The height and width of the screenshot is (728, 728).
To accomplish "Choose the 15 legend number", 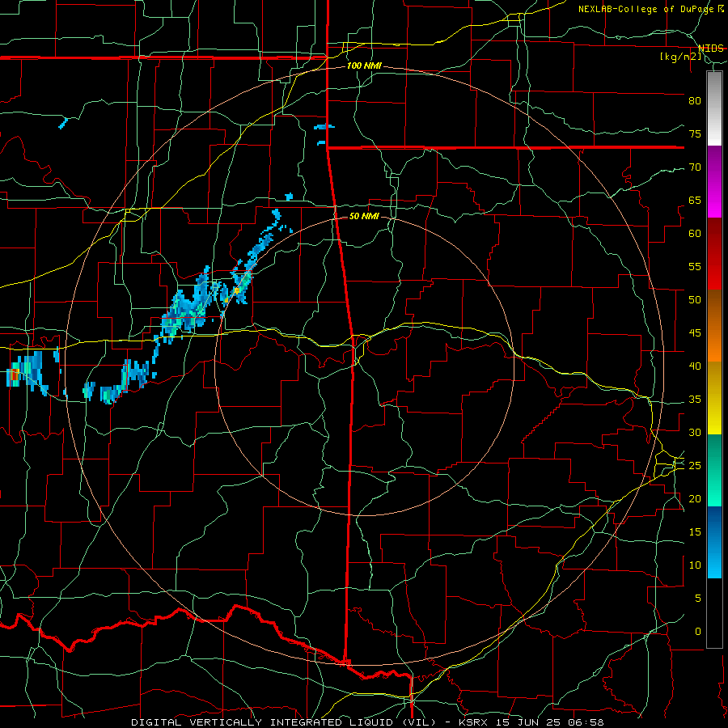I will tap(695, 532).
